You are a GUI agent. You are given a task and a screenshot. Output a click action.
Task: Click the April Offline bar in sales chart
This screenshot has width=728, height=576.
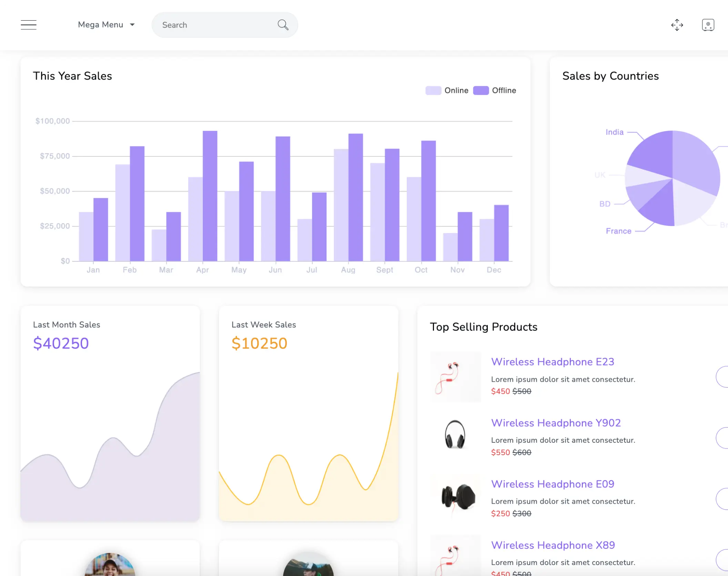tap(210, 196)
